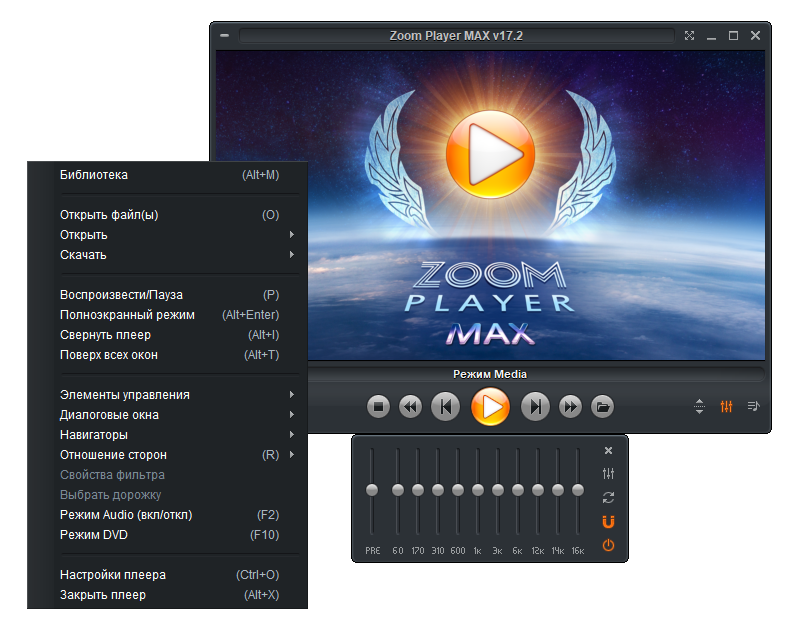
Task: Toggle the orange equalizer button in control bar
Action: (727, 406)
